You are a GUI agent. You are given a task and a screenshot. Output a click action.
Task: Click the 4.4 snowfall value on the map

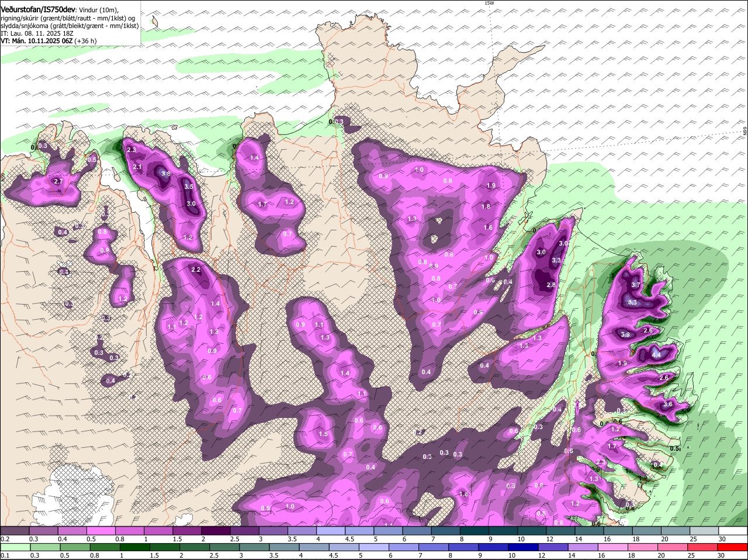[656, 355]
